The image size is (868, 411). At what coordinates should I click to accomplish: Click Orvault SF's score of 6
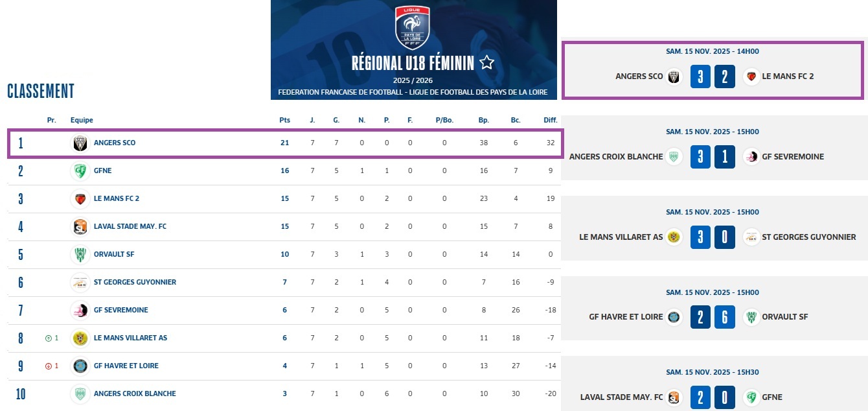(x=725, y=317)
